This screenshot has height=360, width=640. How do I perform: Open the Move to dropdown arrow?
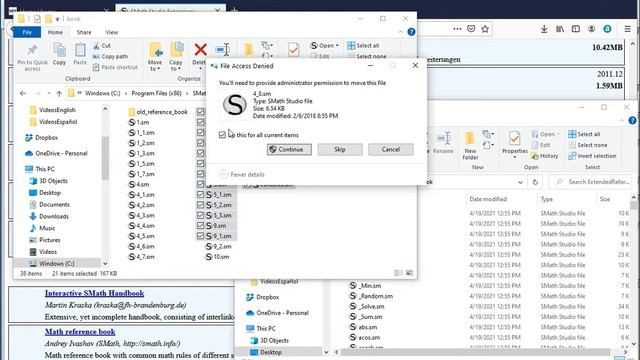point(158,69)
